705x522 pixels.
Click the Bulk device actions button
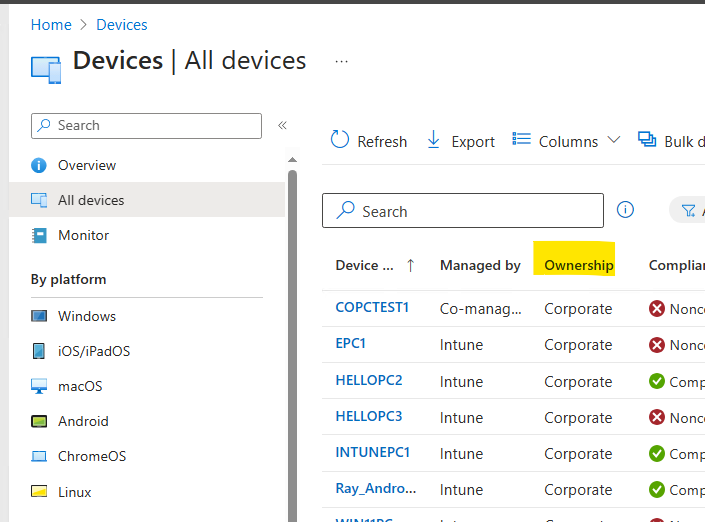point(671,141)
